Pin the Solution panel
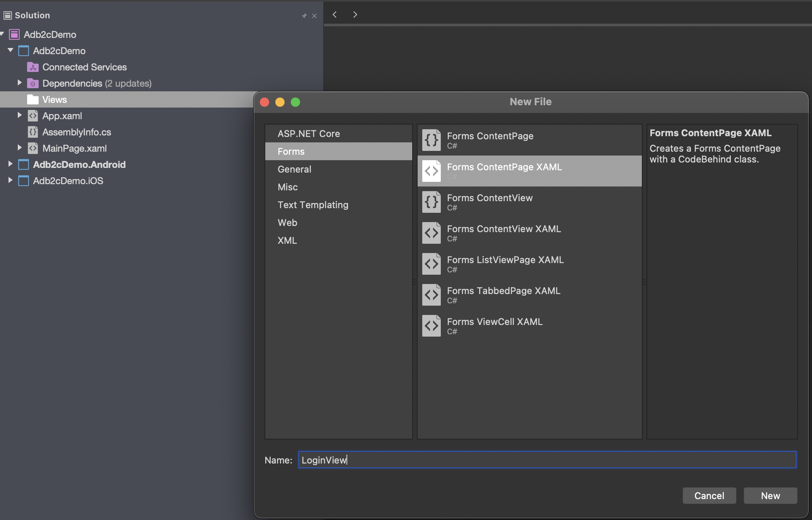Image resolution: width=812 pixels, height=520 pixels. pos(304,16)
